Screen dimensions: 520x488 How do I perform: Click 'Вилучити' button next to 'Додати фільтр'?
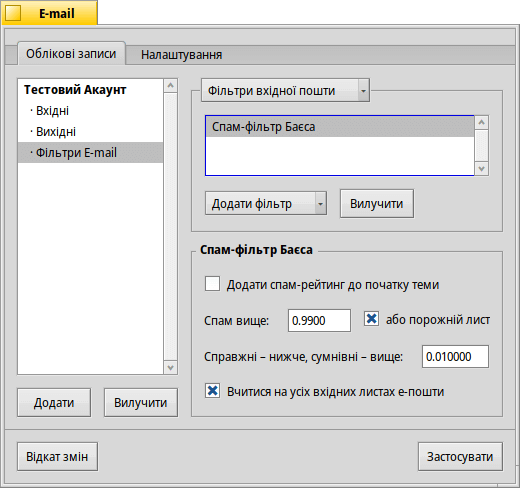click(x=377, y=203)
